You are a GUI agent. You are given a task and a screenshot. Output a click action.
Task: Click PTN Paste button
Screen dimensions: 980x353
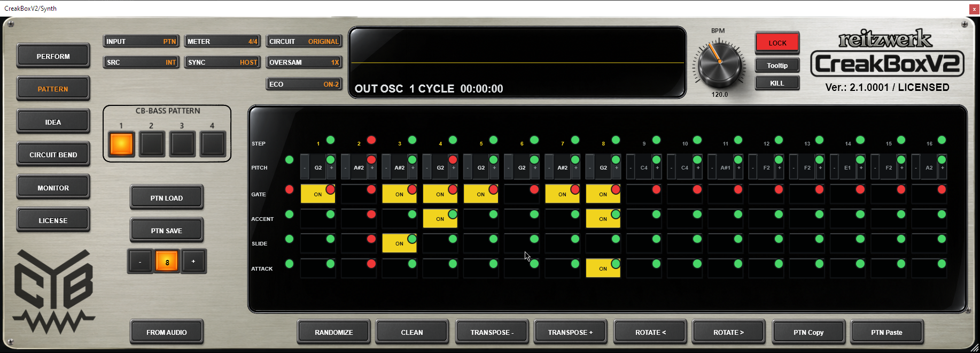point(886,332)
